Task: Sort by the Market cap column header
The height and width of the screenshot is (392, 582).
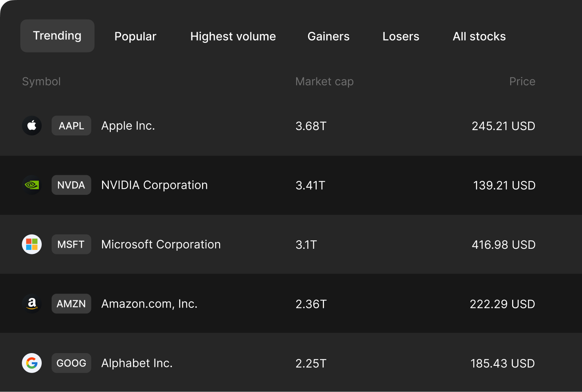Action: [x=324, y=81]
